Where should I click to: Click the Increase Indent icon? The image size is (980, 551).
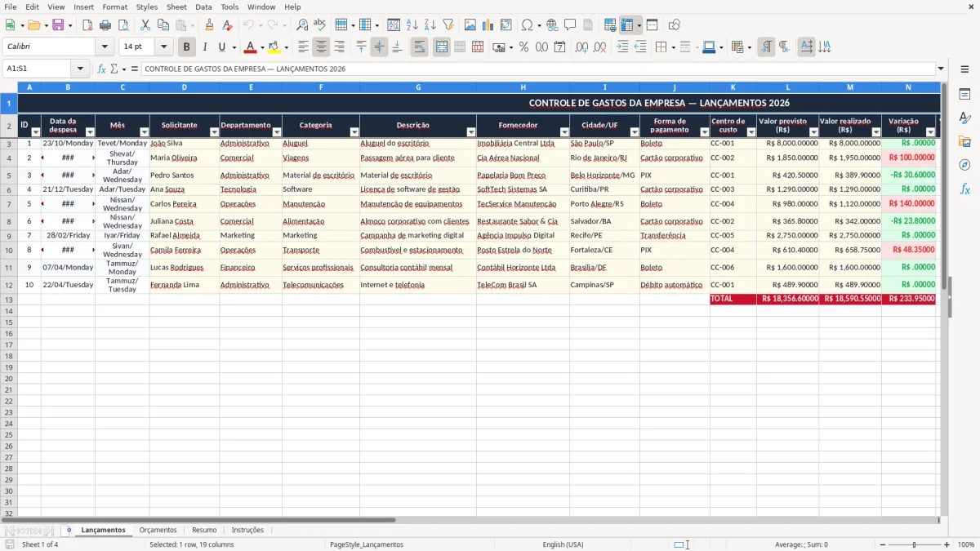click(623, 47)
